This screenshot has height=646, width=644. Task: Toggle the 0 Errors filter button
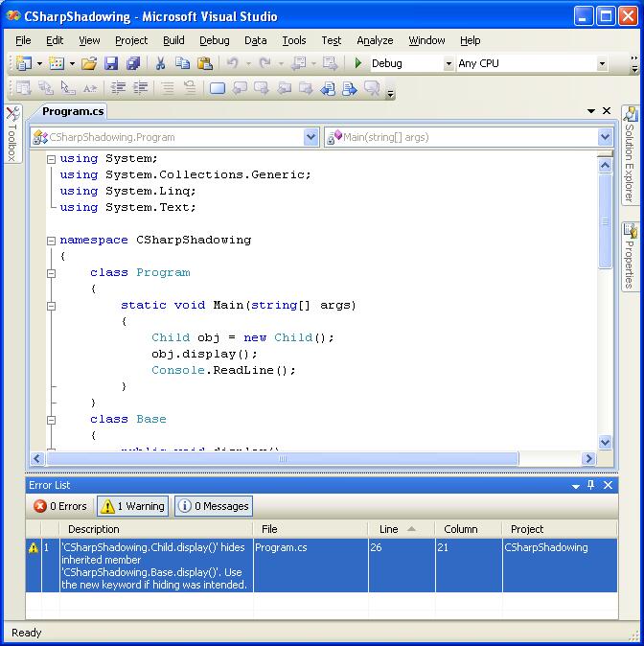coord(60,506)
